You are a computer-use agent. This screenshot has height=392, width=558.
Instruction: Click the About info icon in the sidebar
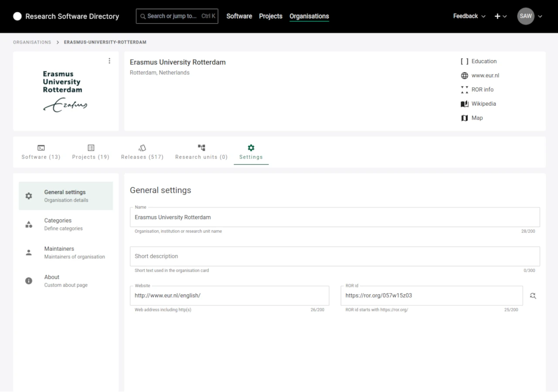[x=28, y=280]
